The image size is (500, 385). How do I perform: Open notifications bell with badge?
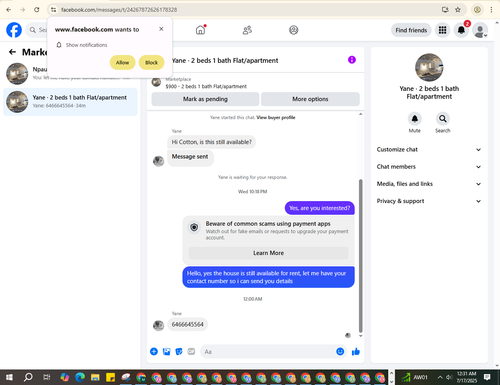[461, 30]
